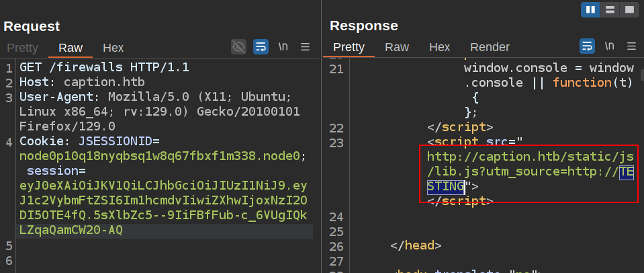644x273 pixels.
Task: Select the Pretty tab in Response
Action: (x=349, y=47)
